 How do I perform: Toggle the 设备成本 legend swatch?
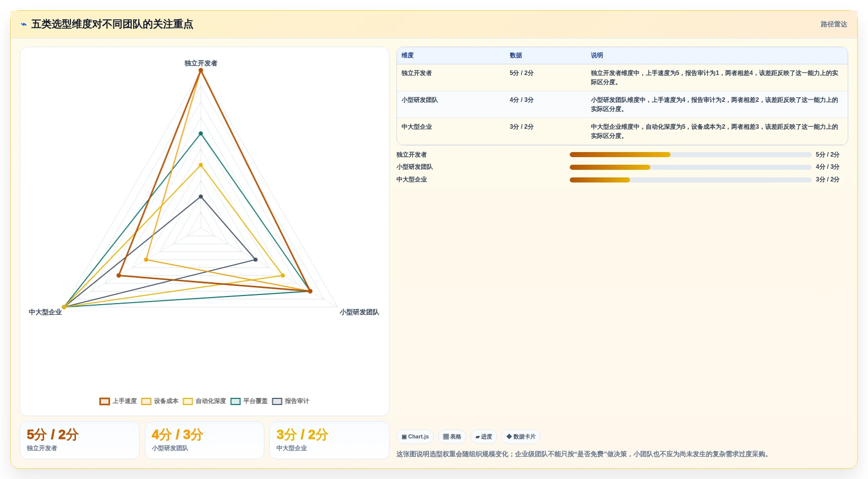click(x=146, y=401)
